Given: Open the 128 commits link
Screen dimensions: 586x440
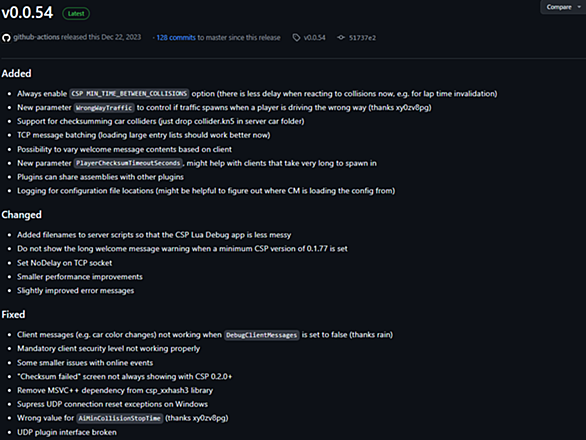Looking at the screenshot, I should [176, 38].
